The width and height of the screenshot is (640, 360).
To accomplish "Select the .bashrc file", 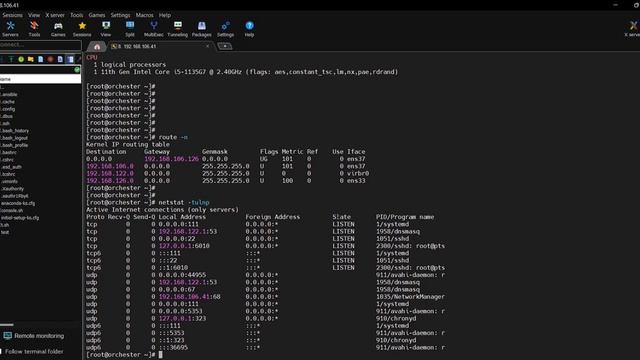I will (x=8, y=153).
